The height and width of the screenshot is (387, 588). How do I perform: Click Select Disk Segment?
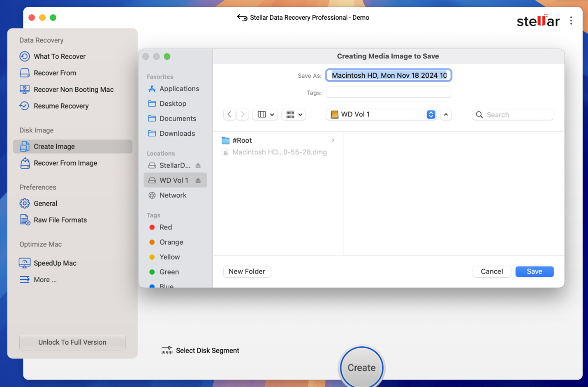point(200,350)
